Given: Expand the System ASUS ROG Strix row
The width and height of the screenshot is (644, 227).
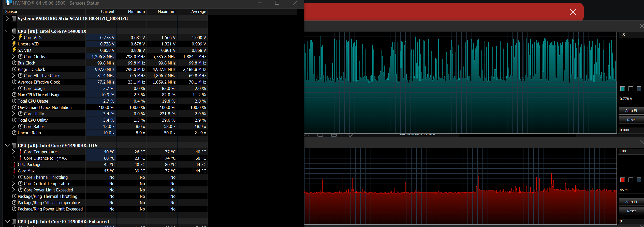Looking at the screenshot, I should pos(7,18).
